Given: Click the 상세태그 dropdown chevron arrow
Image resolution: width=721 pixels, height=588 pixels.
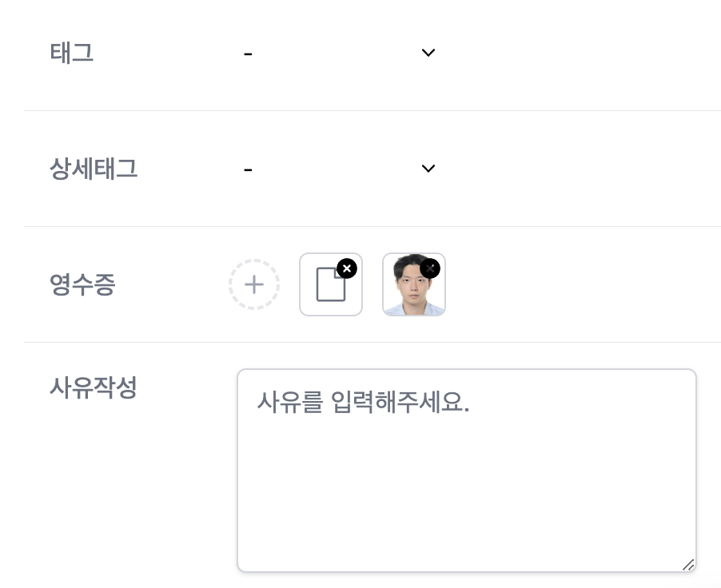Looking at the screenshot, I should pos(428,169).
